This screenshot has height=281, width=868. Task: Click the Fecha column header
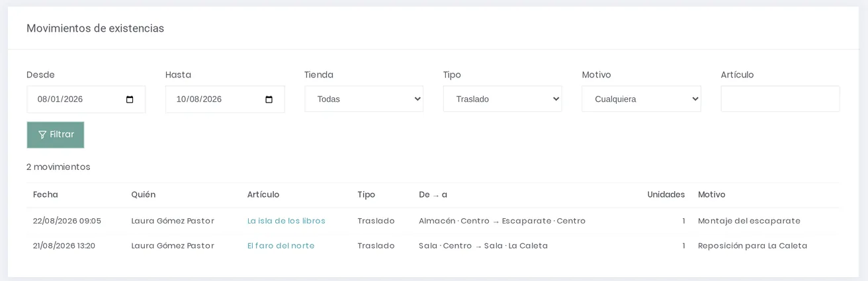coord(46,195)
